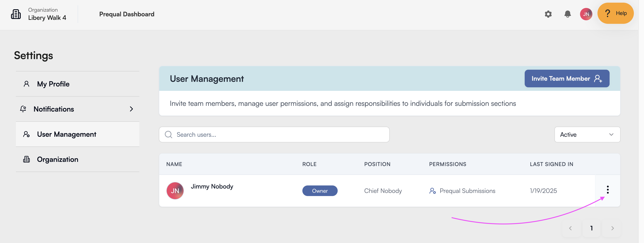Click the orange Help button
This screenshot has width=644, height=243.
click(616, 13)
